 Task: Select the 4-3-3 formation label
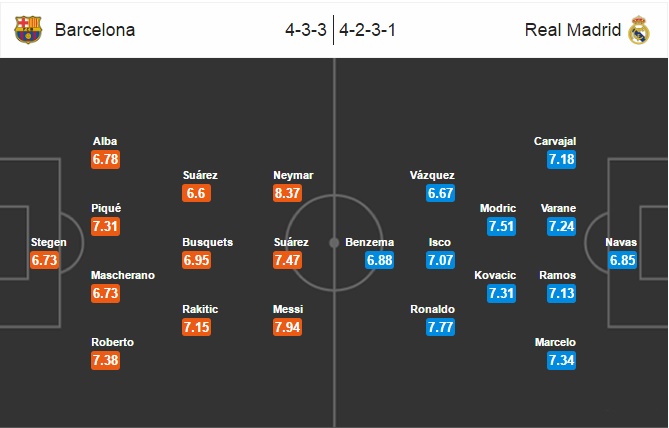coord(306,30)
